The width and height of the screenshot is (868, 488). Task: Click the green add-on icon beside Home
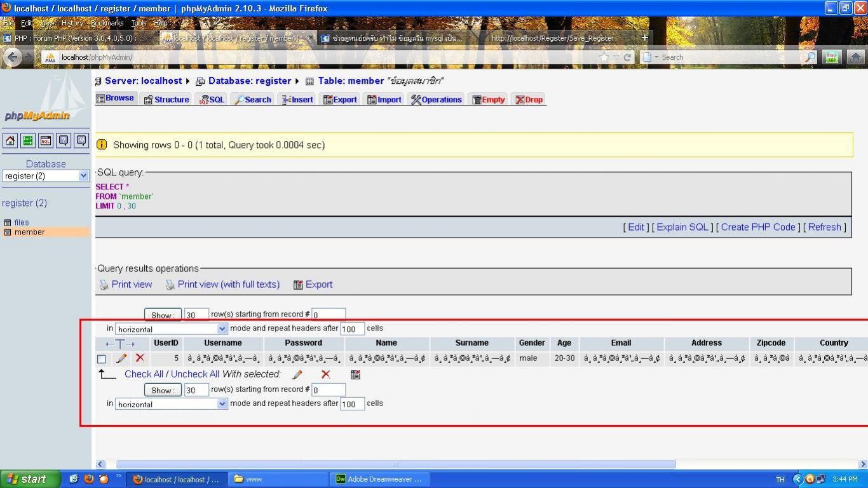[x=831, y=57]
